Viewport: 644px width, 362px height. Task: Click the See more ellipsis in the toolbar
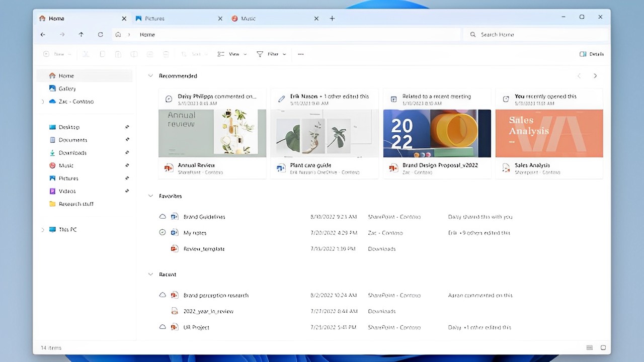tap(300, 54)
